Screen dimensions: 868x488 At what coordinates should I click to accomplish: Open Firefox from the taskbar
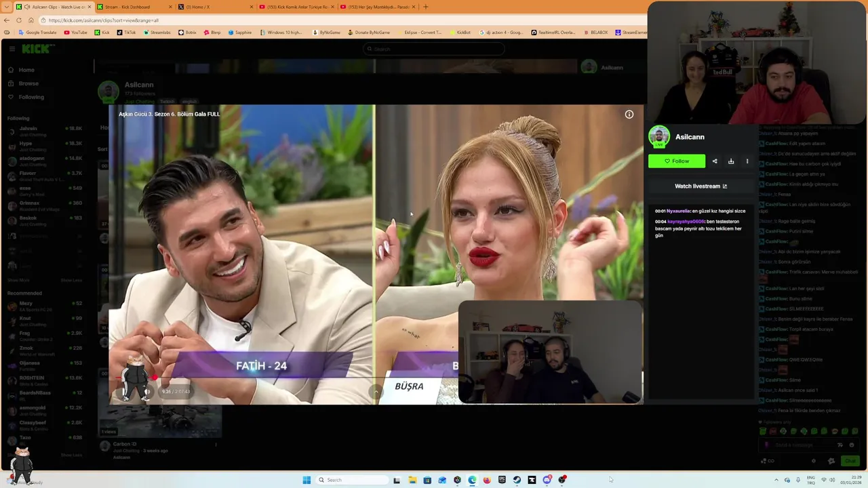pyautogui.click(x=487, y=480)
